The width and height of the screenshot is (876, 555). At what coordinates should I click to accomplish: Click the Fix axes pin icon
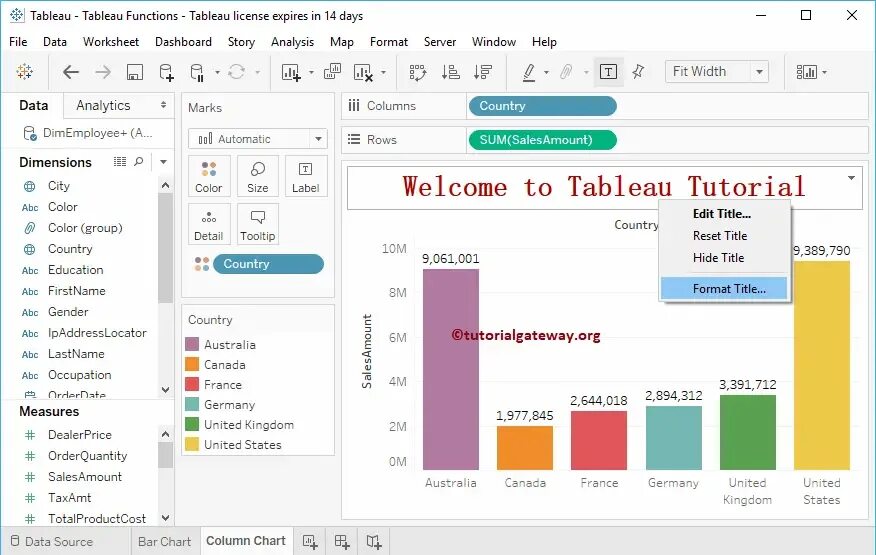click(x=638, y=71)
